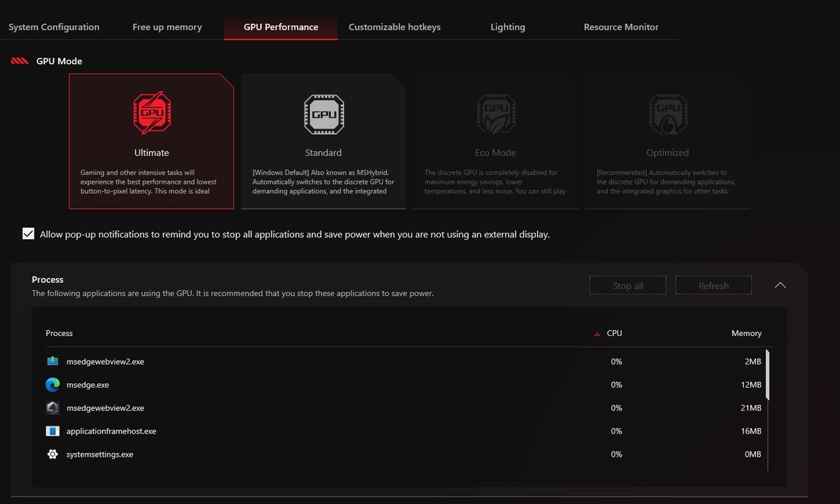Viewport: 840px width, 504px height.
Task: Click the 16MB memory value of applicationframehost.exe
Action: pos(751,431)
